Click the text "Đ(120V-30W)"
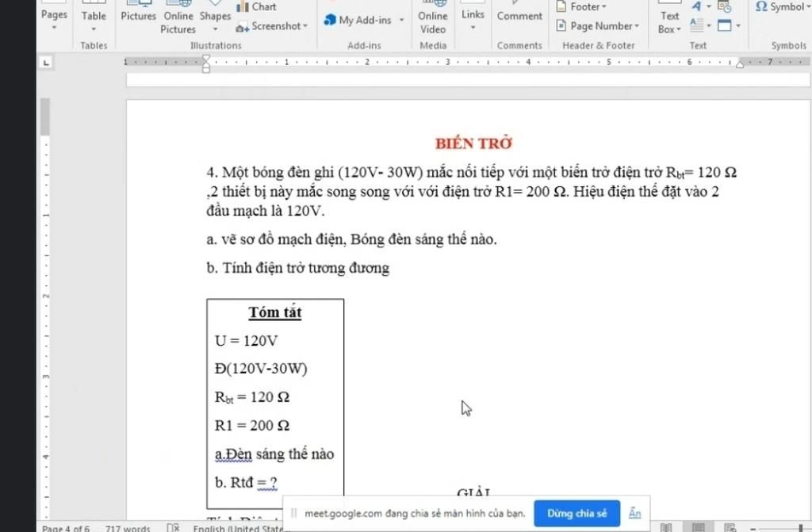The image size is (812, 532). point(261,369)
